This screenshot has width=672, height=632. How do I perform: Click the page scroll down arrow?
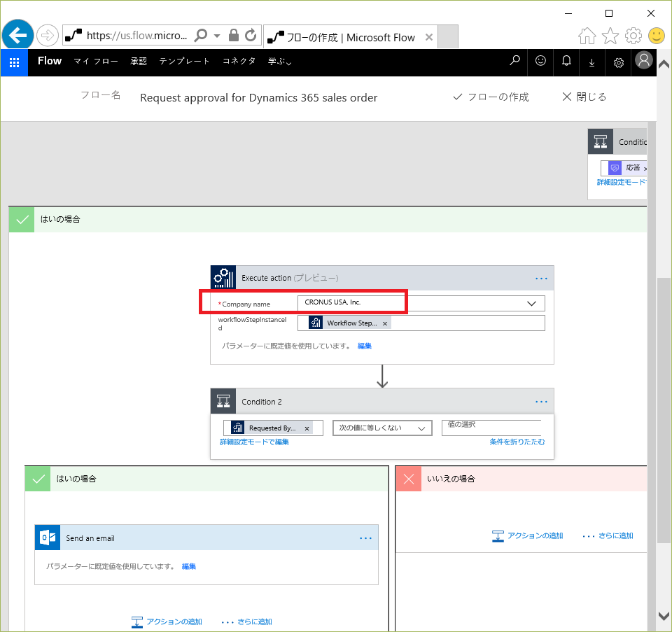pos(664,616)
